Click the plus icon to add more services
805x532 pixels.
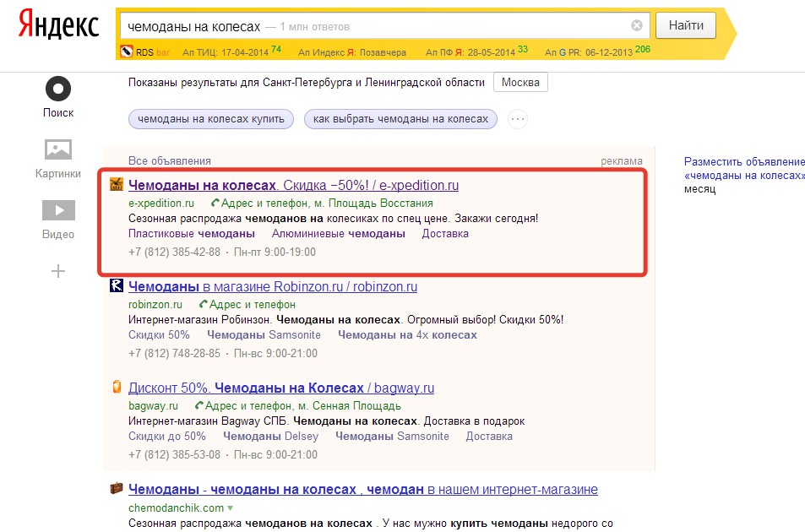[58, 271]
